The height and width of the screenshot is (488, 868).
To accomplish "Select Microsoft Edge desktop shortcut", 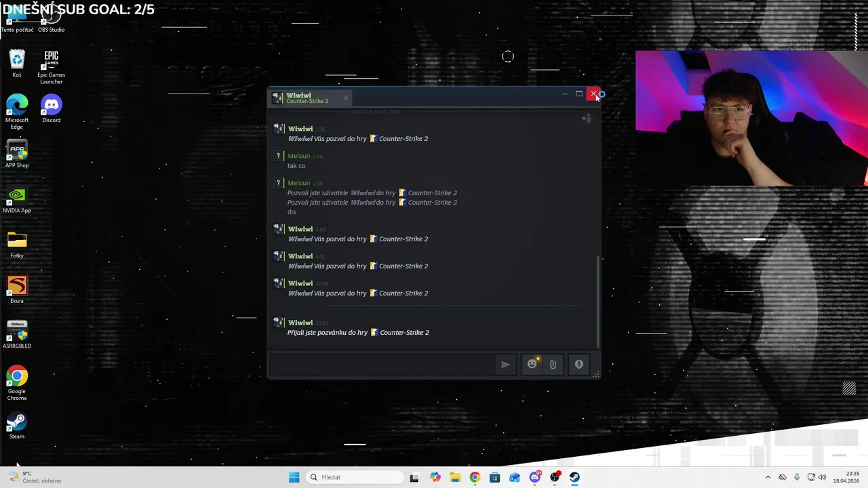I will coord(17,112).
